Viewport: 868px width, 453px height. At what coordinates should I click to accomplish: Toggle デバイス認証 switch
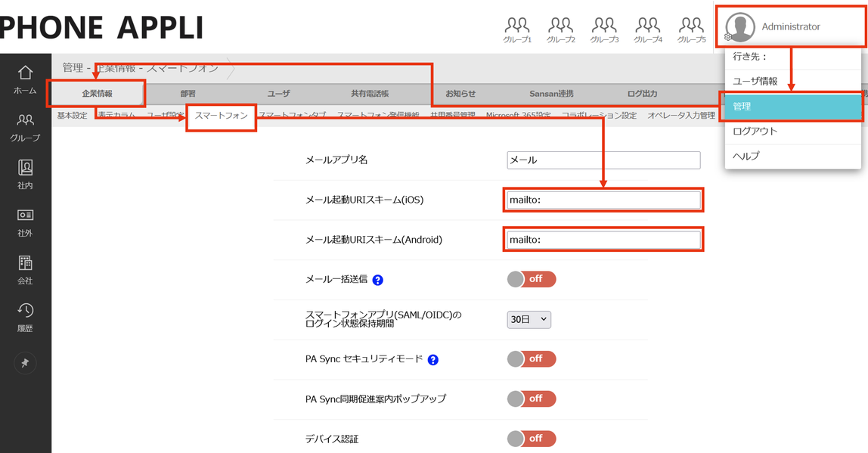tap(532, 439)
